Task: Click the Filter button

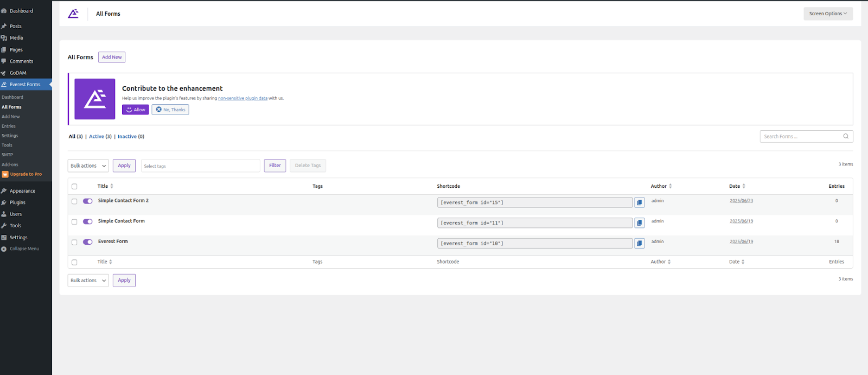Action: (275, 166)
